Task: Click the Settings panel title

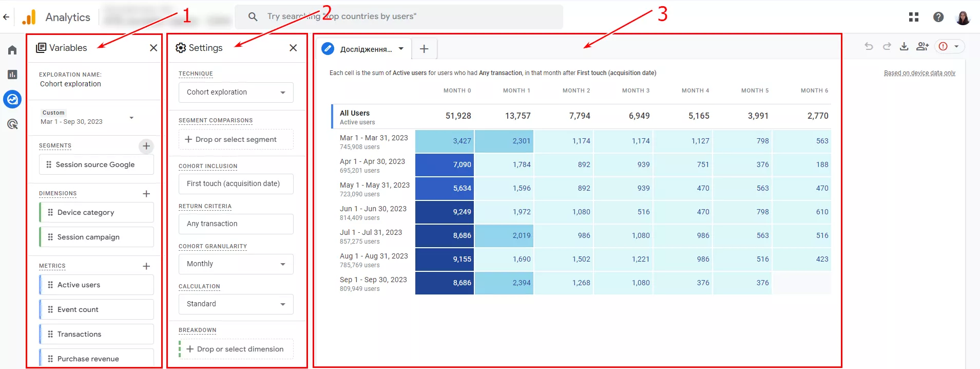Action: (205, 48)
